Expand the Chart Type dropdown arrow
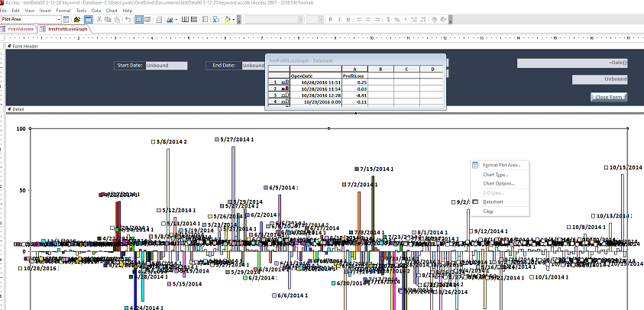Viewport: 644px width, 310px height. pyautogui.click(x=176, y=19)
